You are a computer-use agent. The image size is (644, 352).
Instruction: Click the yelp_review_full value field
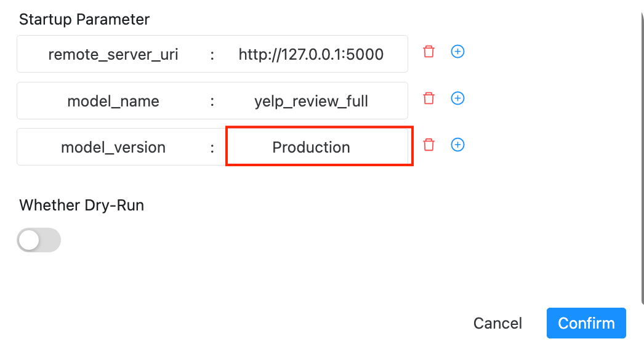[x=311, y=101]
